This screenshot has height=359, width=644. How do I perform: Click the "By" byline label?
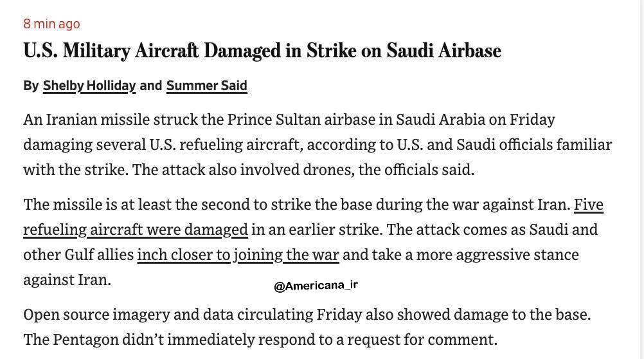coord(31,86)
